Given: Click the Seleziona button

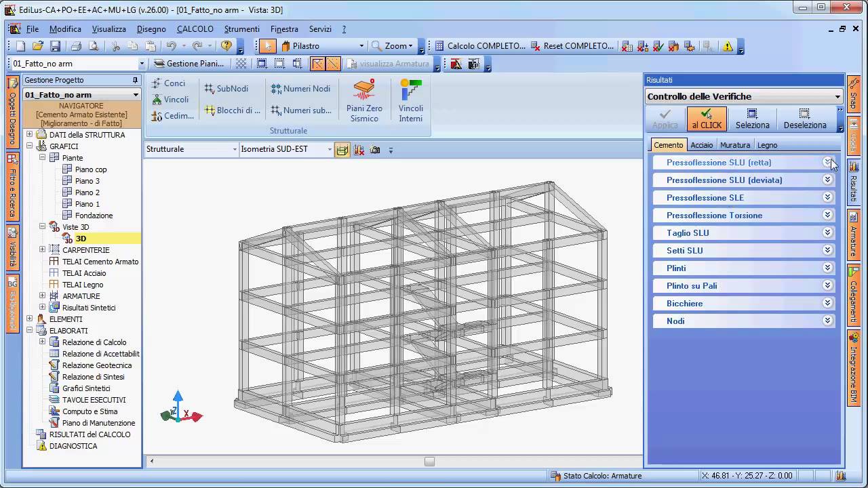Looking at the screenshot, I should [x=752, y=119].
